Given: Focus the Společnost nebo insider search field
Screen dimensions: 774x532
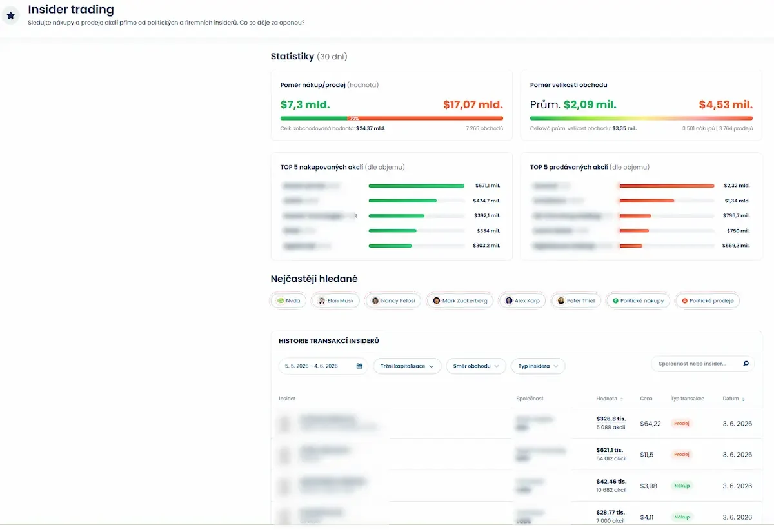Looking at the screenshot, I should pos(702,364).
